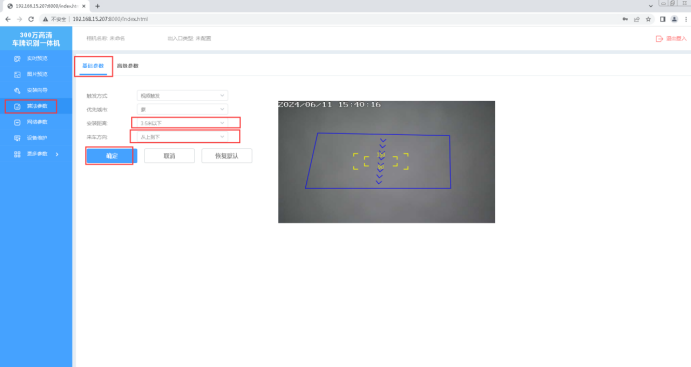Click the browser reload button

[31, 19]
